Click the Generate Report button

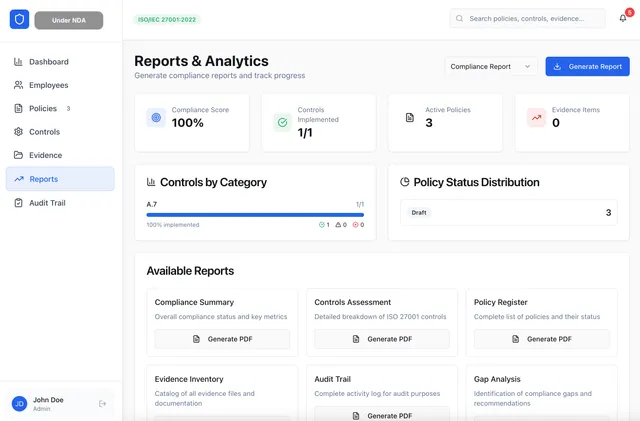tap(587, 67)
